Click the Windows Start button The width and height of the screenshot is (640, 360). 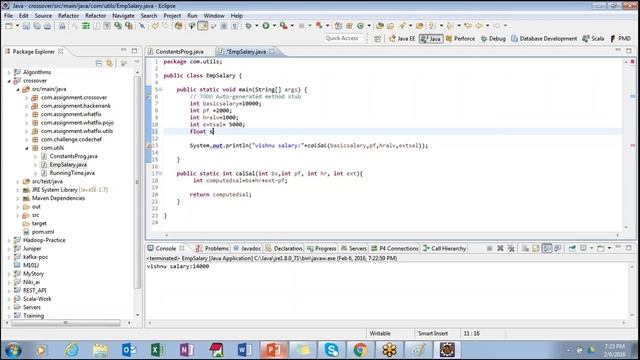[x=13, y=350]
